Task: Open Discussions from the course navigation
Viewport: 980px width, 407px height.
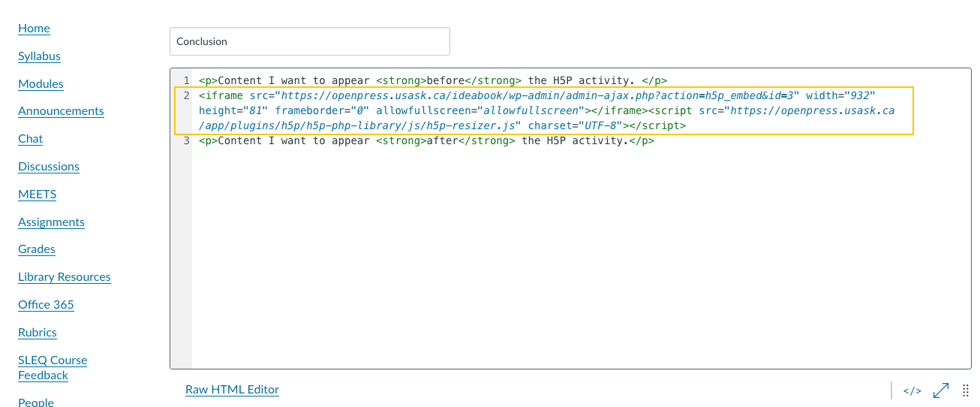Action: [x=49, y=167]
